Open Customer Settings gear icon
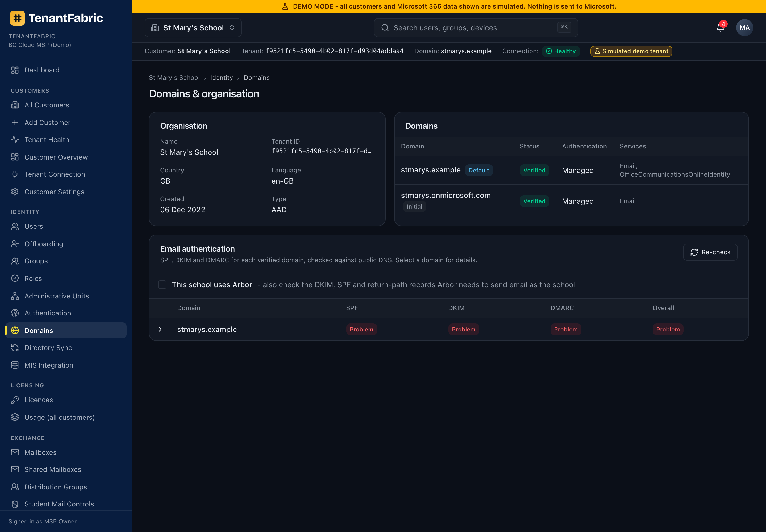The image size is (766, 532). pos(15,192)
